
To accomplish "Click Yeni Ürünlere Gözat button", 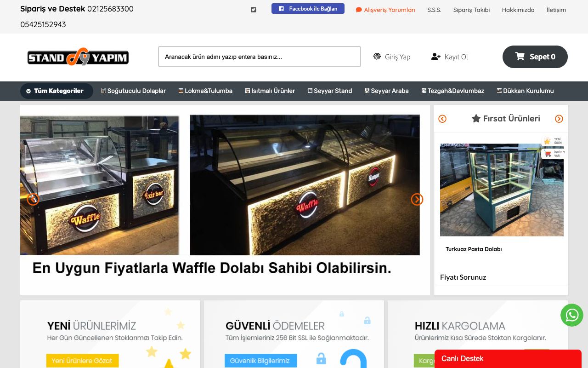I will (x=82, y=361).
